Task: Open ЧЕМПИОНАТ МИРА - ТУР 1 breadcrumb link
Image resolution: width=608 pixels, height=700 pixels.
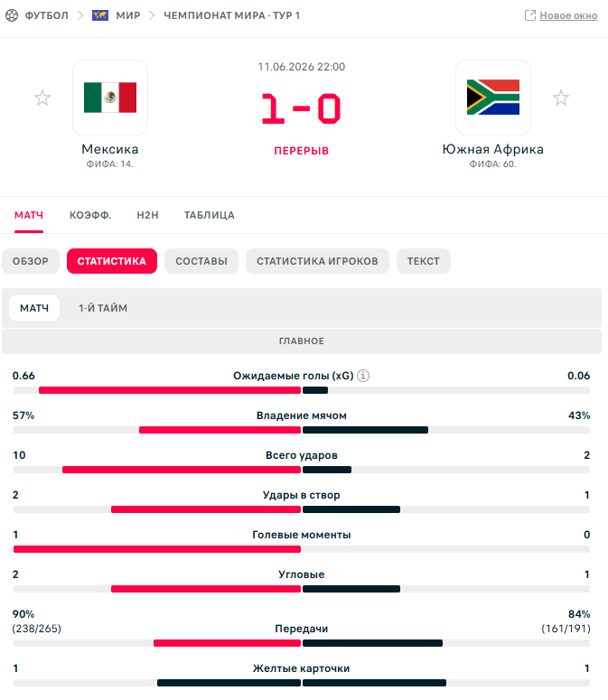Action: coord(231,15)
